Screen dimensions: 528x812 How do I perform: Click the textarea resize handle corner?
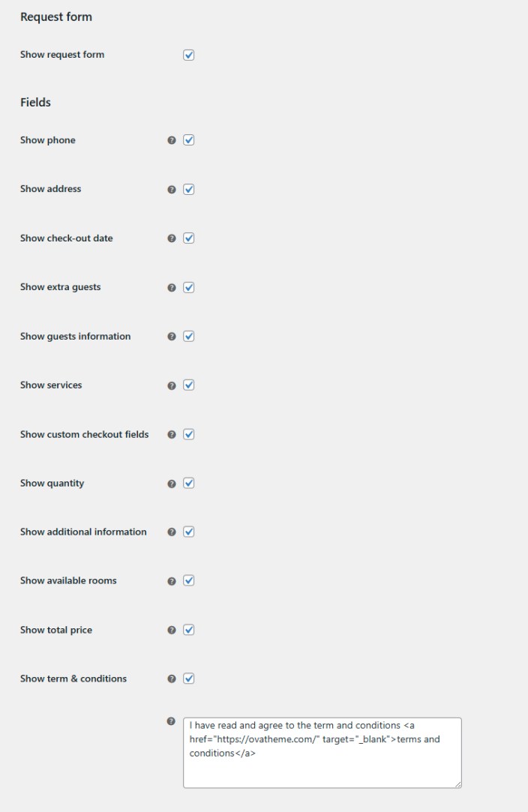pyautogui.click(x=457, y=784)
